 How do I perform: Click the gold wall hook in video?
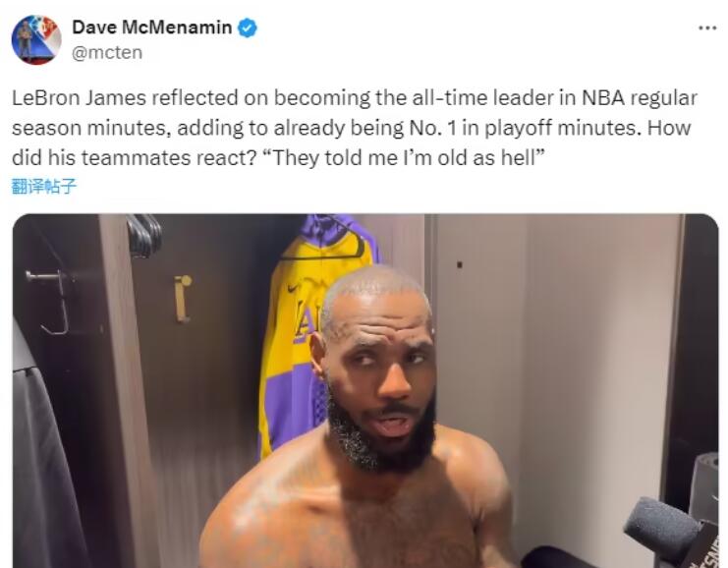point(183,299)
